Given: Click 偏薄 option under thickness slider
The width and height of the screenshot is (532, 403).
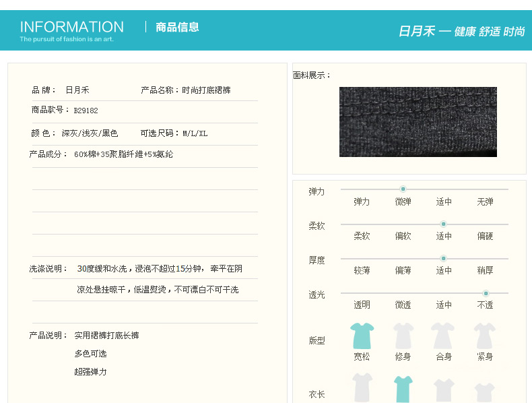Looking at the screenshot, I should 403,271.
